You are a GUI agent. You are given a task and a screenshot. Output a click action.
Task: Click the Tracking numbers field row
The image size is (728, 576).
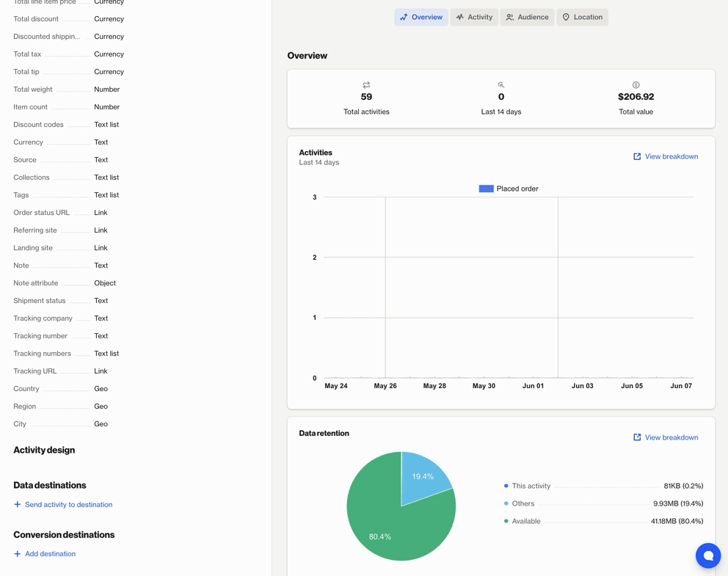(x=66, y=354)
